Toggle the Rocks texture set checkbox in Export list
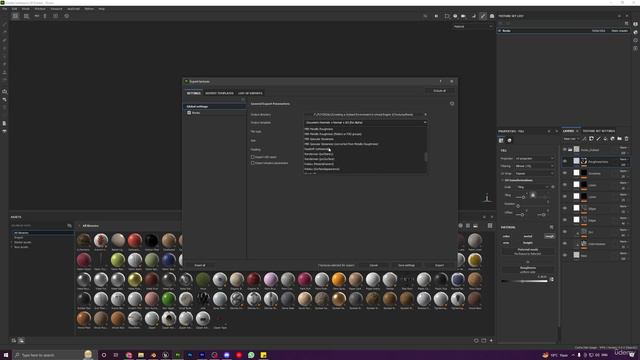 click(189, 113)
